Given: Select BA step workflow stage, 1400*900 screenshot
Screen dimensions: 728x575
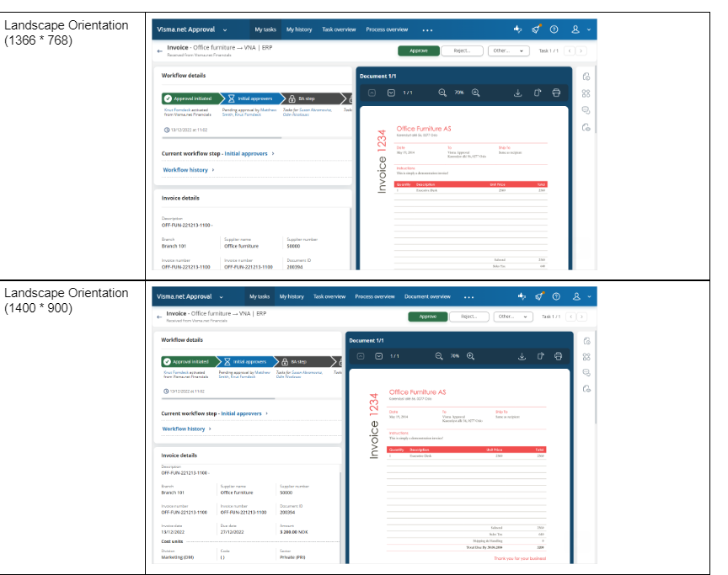Looking at the screenshot, I should (x=304, y=362).
